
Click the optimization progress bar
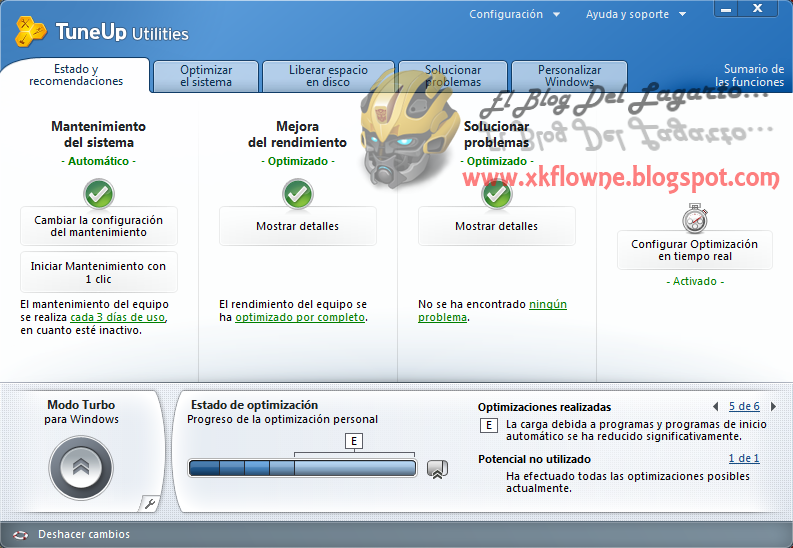[302, 468]
